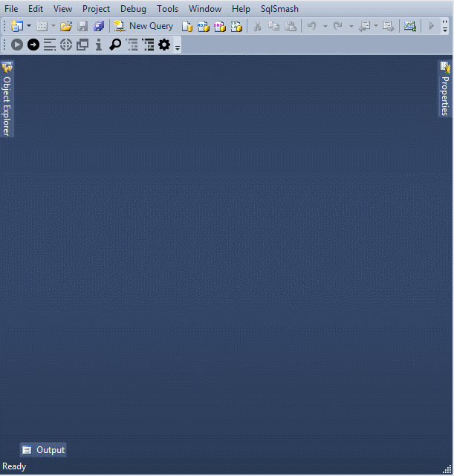Viewport: 454px width, 476px height.
Task: Expand the SqlSmash toolbar overflow options
Action: click(x=178, y=45)
